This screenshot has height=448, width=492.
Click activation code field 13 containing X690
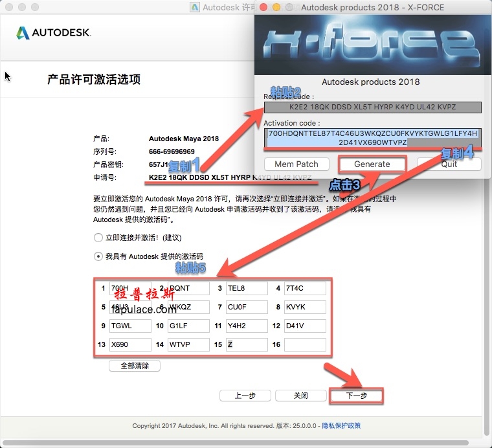tap(130, 344)
